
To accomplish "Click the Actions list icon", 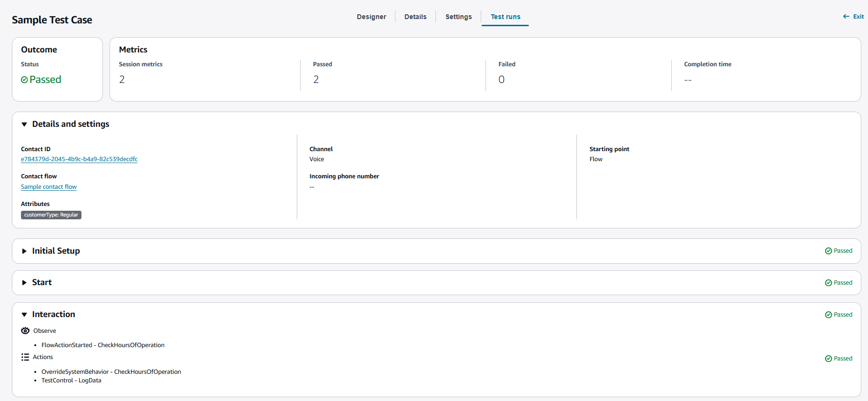I will (x=25, y=357).
